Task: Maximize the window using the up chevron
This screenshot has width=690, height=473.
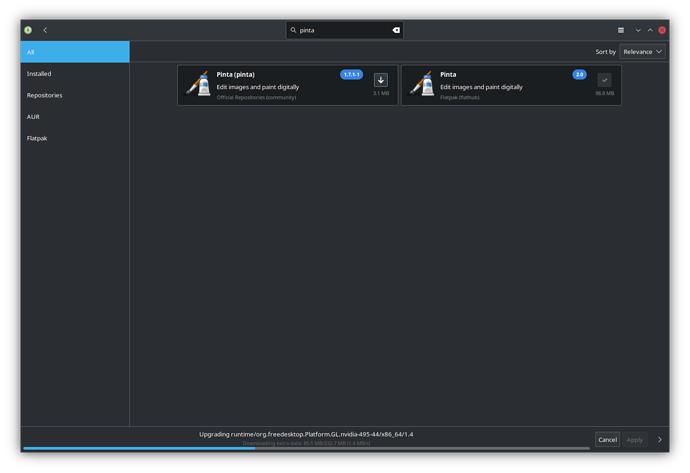Action: coord(650,30)
